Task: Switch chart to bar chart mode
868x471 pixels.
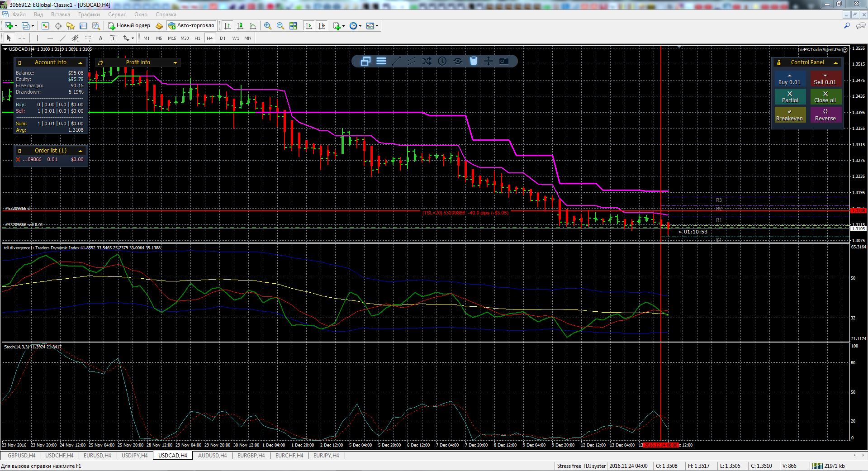Action: coord(228,26)
